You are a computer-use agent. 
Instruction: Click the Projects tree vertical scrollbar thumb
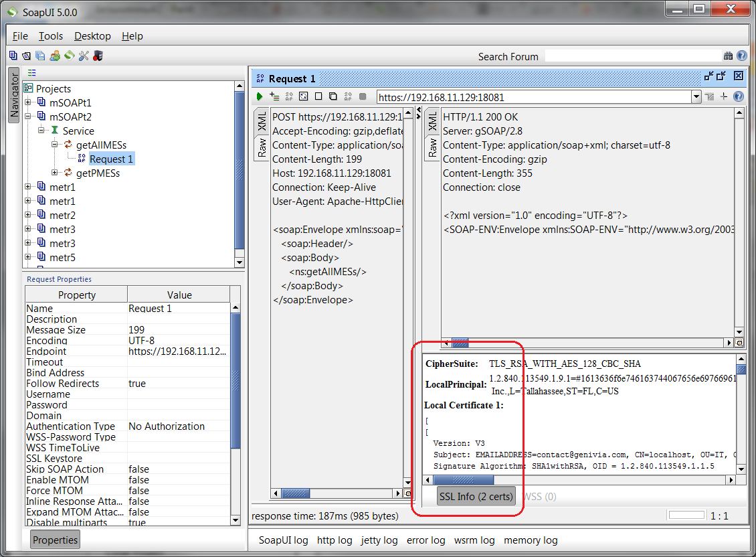coord(239,170)
